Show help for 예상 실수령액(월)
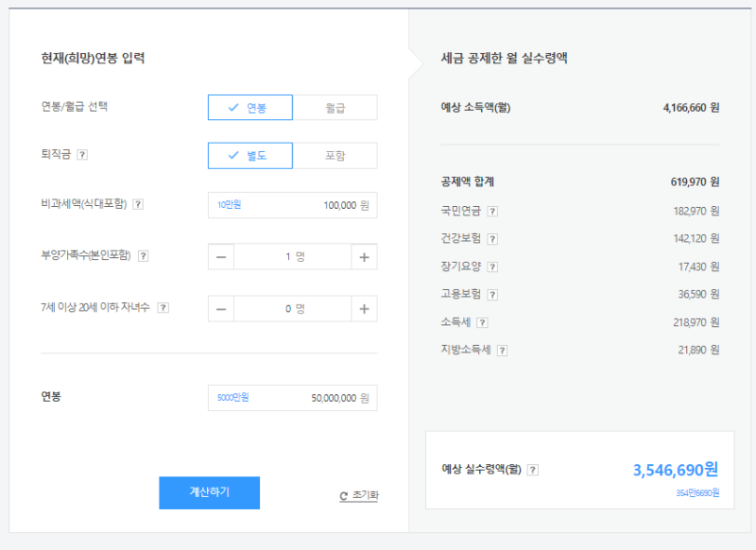Viewport: 756px width, 550px height. (533, 469)
